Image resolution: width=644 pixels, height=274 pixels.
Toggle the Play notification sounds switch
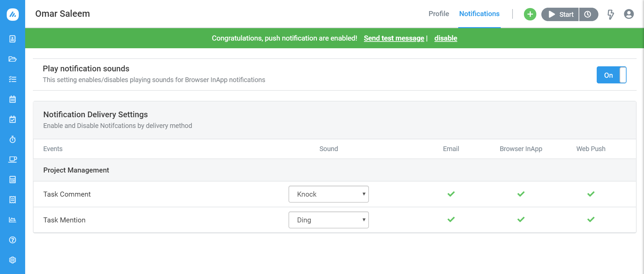[x=611, y=75]
